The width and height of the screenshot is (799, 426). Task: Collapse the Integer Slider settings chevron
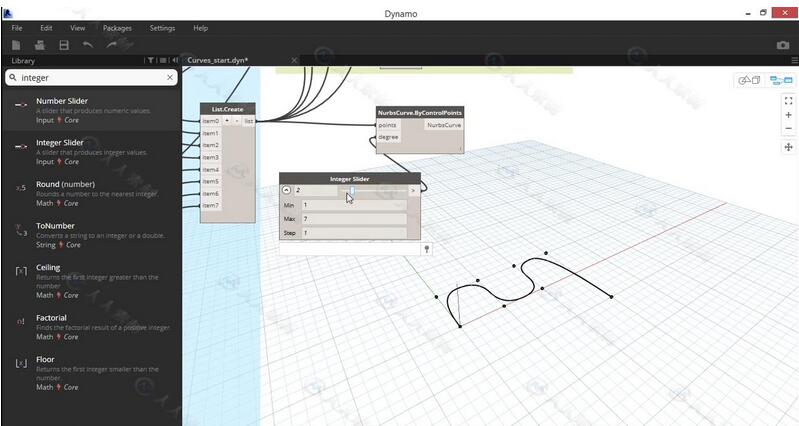(287, 189)
